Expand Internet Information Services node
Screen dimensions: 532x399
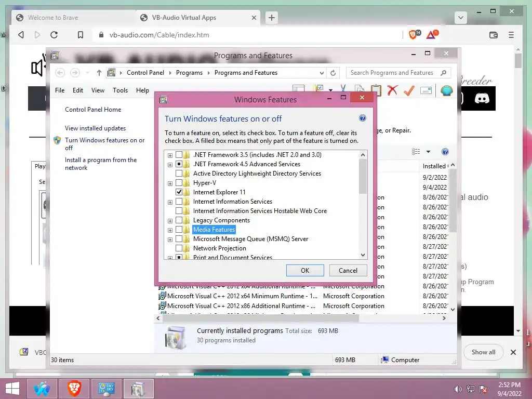[x=170, y=202]
